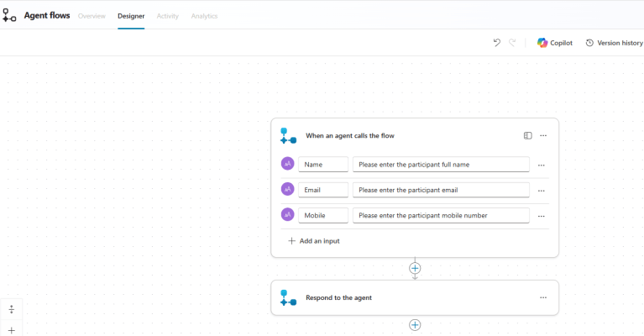Click the Redo arrow icon

512,43
